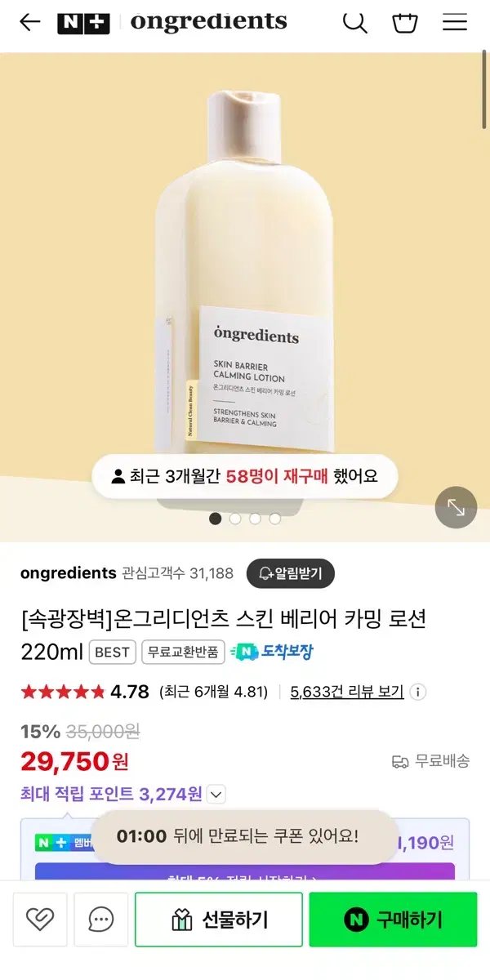Open the search magnifier icon
This screenshot has height=980, width=490.
[x=354, y=22]
